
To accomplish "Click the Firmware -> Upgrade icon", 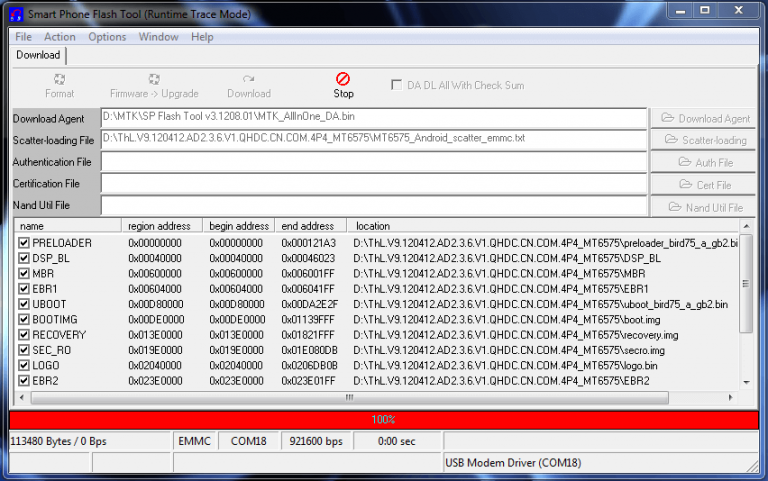I will tap(154, 79).
